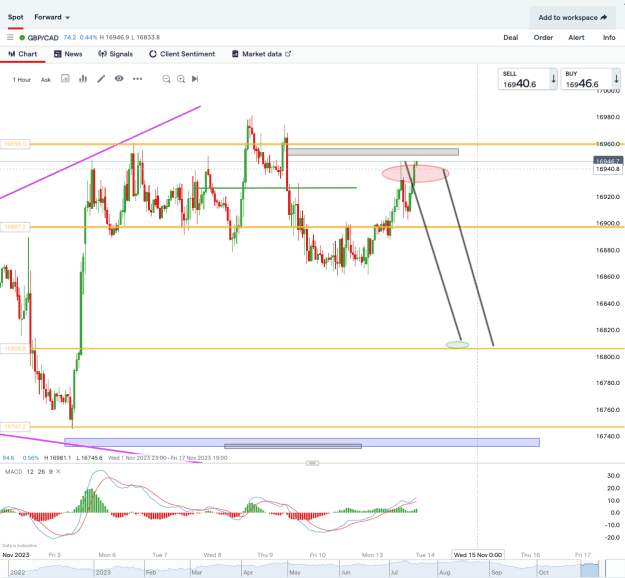Open the chart style icon in toolbar

coord(65,79)
